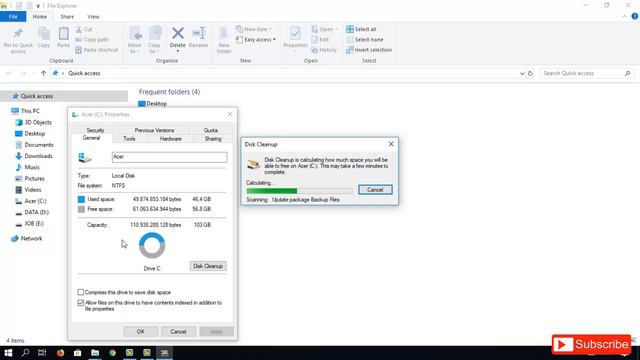This screenshot has height=360, width=640.
Task: Select Paste shortcut in ribbon
Action: coord(97,50)
